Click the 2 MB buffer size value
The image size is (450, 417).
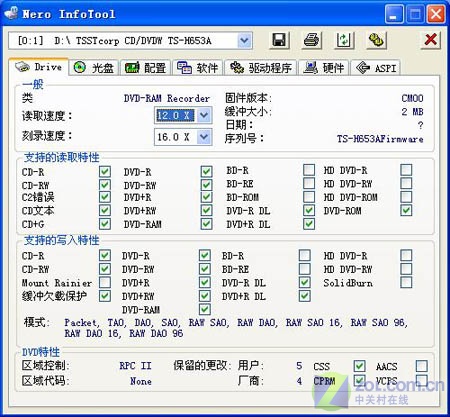coord(412,111)
